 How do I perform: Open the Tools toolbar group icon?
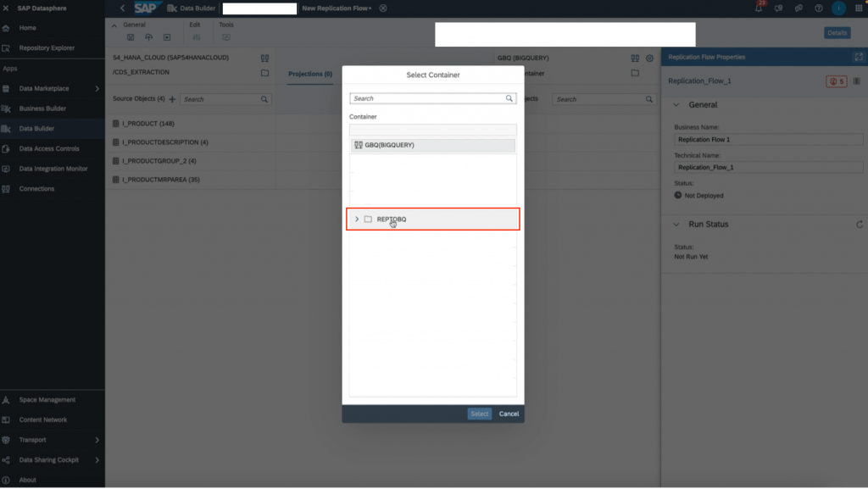click(225, 37)
